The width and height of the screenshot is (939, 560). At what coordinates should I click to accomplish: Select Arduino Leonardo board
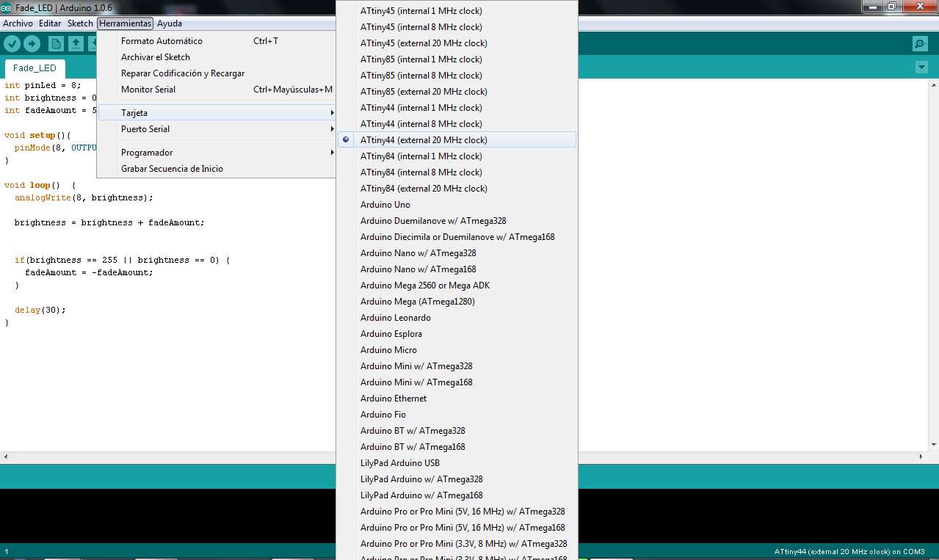[x=457, y=318]
